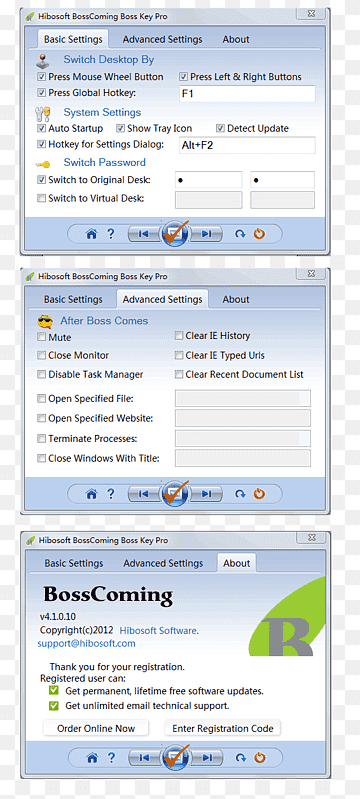Image resolution: width=360 pixels, height=799 pixels.
Task: Open Hibosoft Software link
Action: 159,630
